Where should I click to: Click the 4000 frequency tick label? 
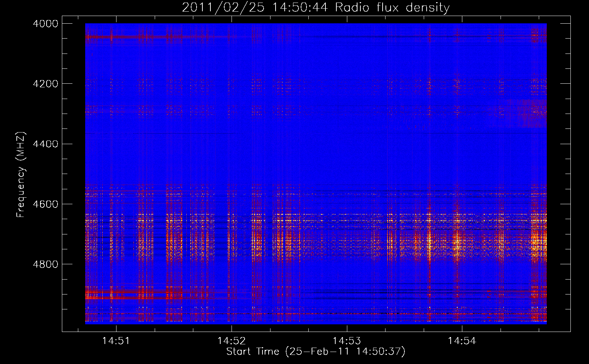[x=46, y=24]
